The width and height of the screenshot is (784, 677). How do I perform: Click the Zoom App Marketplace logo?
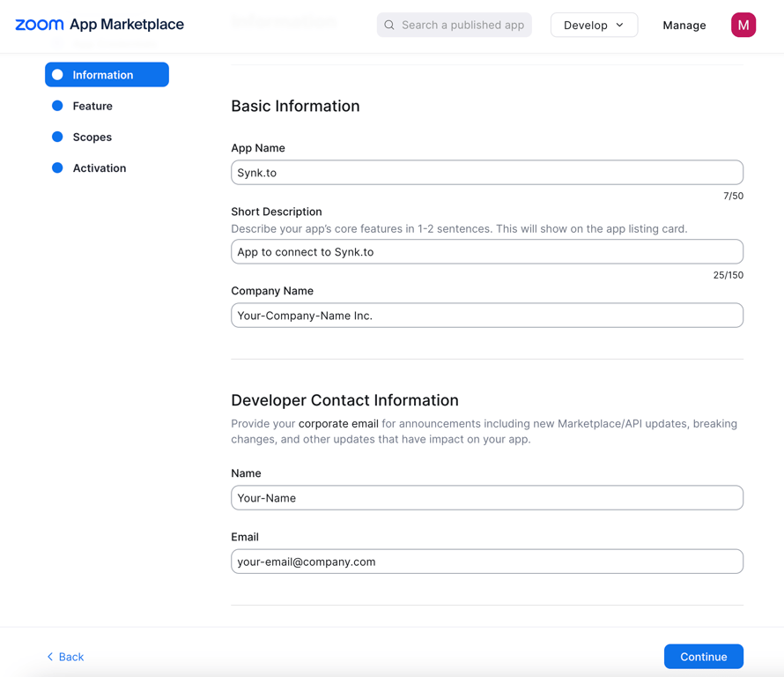100,25
